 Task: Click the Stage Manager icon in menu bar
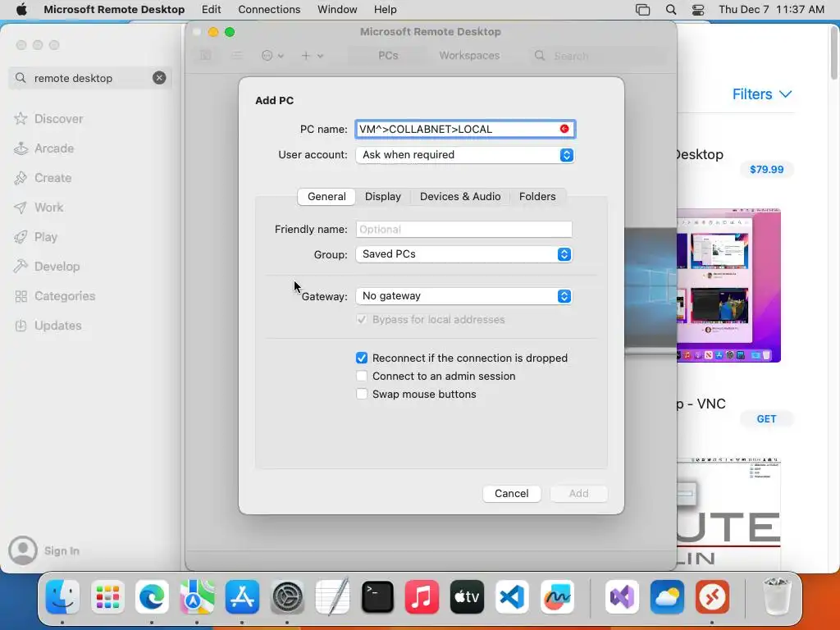[642, 10]
